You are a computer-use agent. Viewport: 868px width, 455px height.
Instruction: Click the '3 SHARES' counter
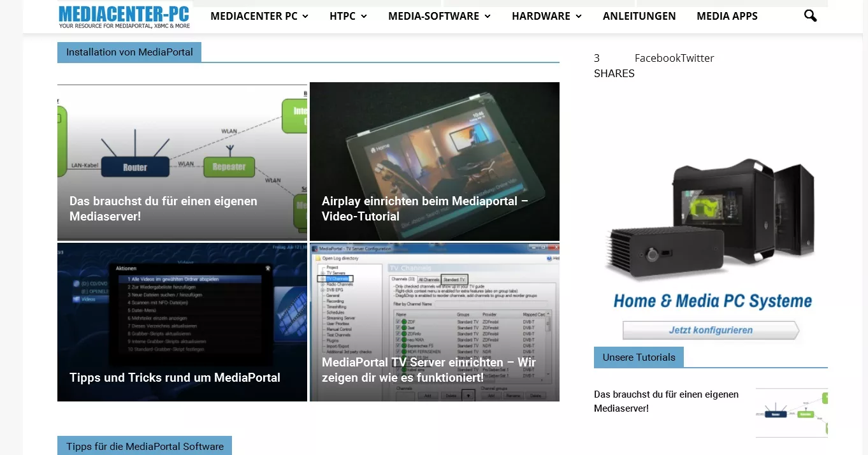tap(614, 66)
